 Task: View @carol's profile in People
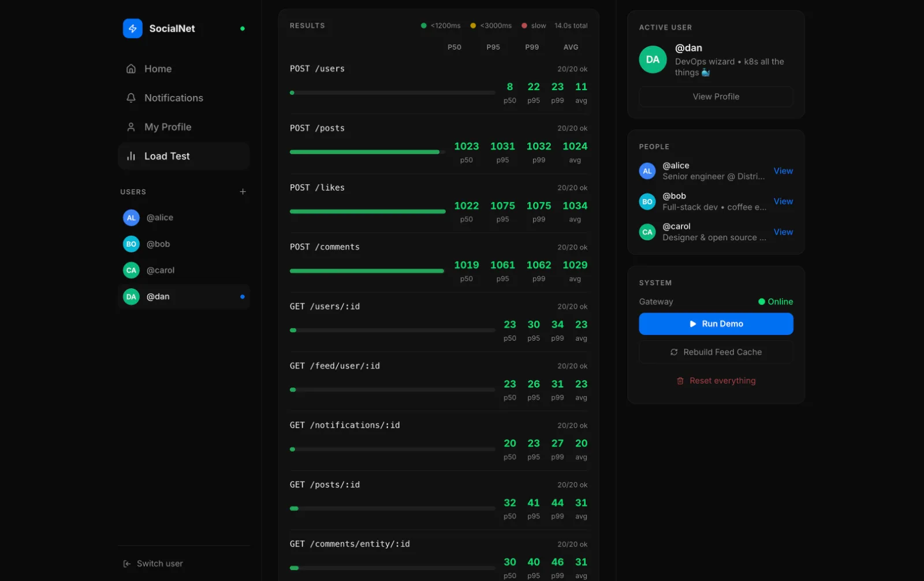pyautogui.click(x=783, y=232)
